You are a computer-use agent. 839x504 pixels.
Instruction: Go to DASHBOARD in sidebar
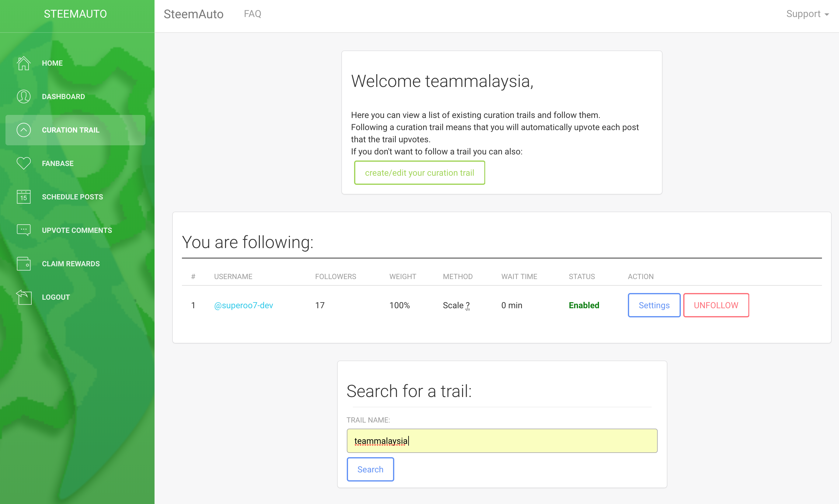point(75,96)
